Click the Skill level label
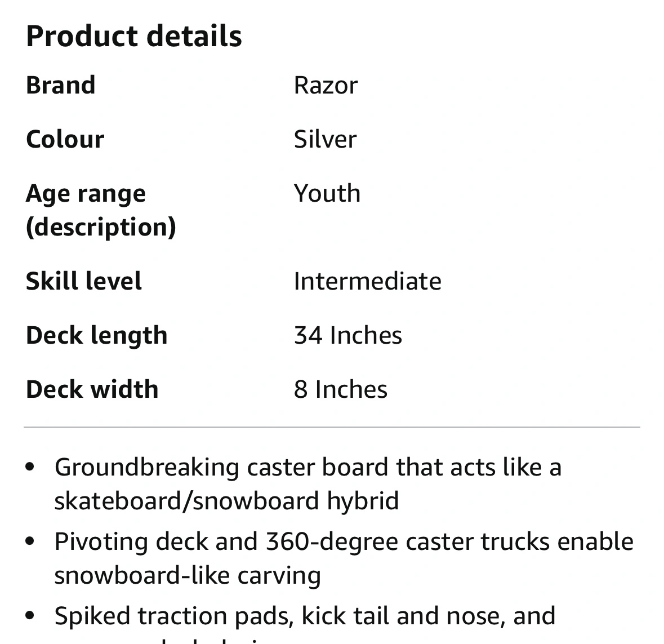The width and height of the screenshot is (664, 644). (x=83, y=281)
